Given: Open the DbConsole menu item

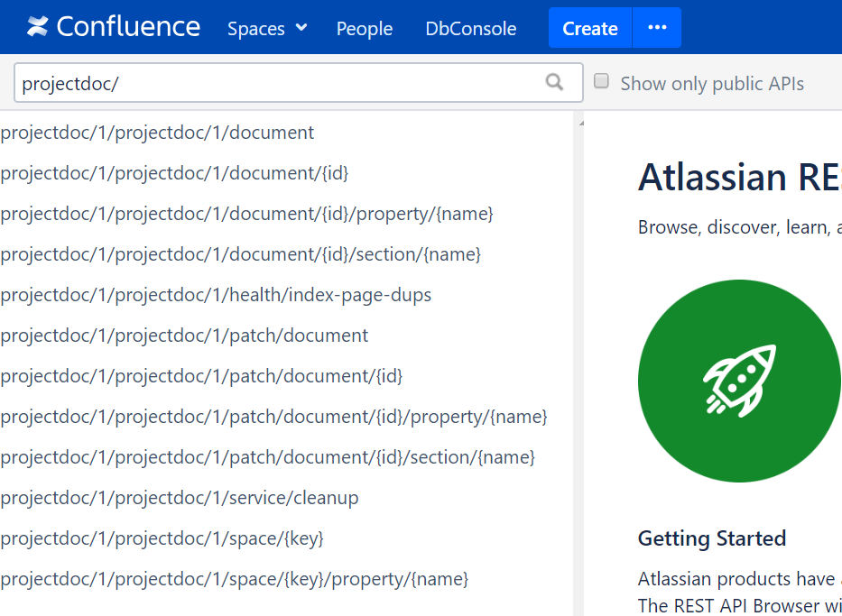Looking at the screenshot, I should tap(470, 28).
